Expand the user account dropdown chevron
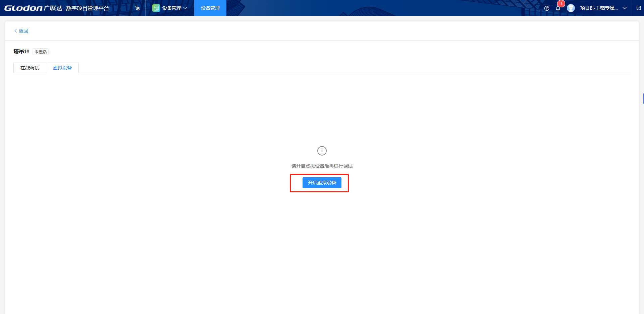The height and width of the screenshot is (314, 644). click(625, 8)
